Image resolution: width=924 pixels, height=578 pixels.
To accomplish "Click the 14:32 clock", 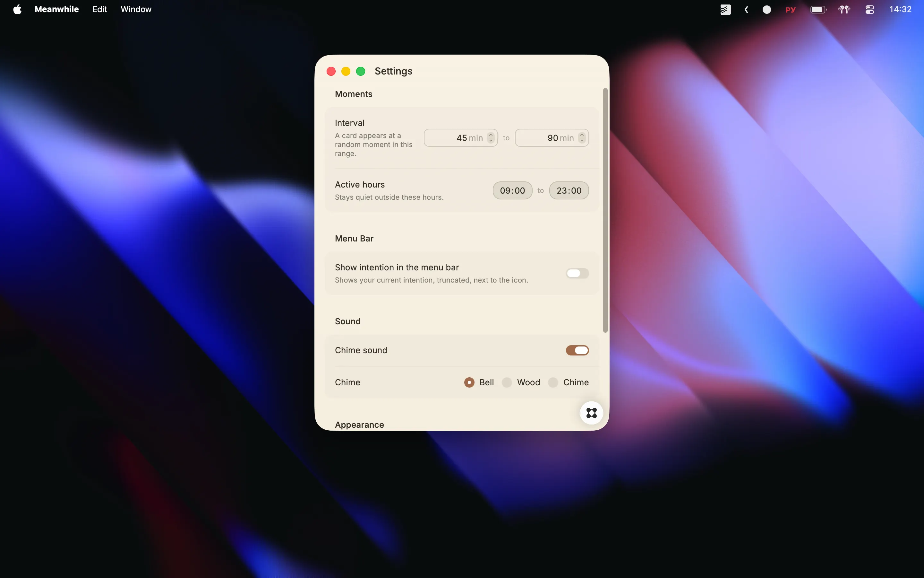I will (x=900, y=9).
